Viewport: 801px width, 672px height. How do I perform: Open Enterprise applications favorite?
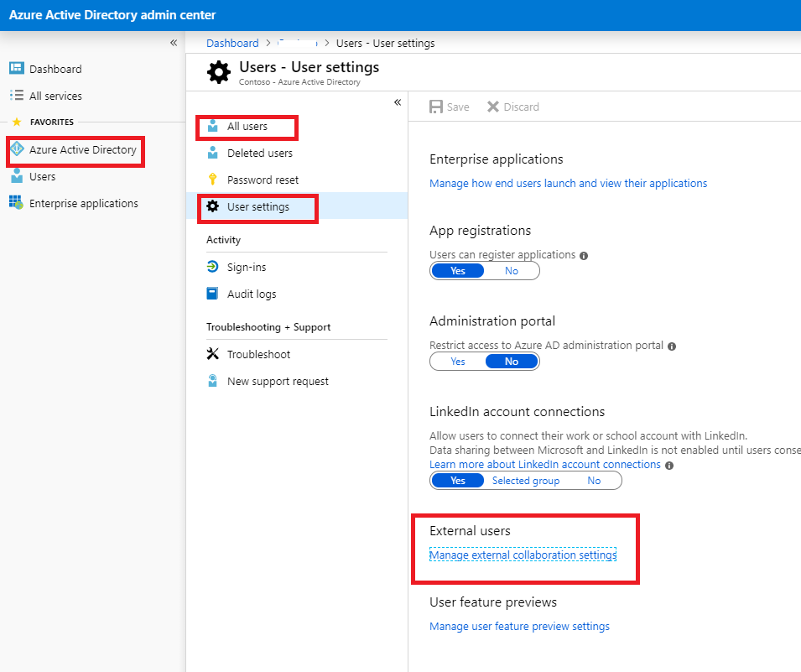(83, 203)
